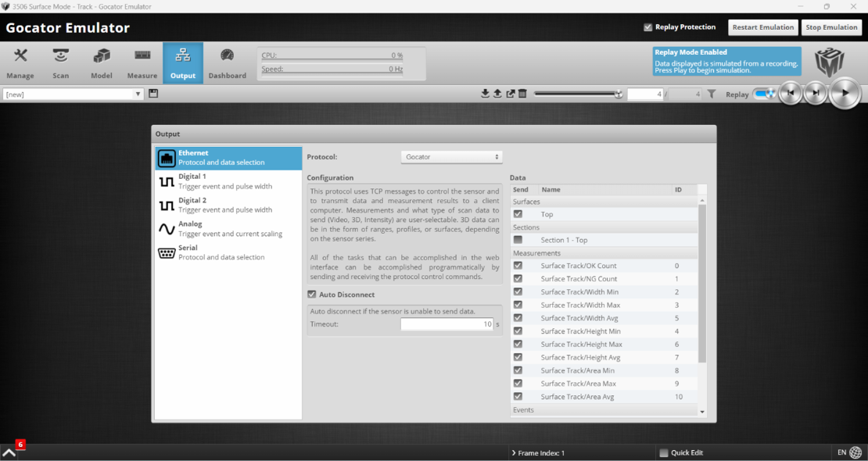Screen dimensions: 868x461
Task: Open the Manage page
Action: pyautogui.click(x=20, y=63)
